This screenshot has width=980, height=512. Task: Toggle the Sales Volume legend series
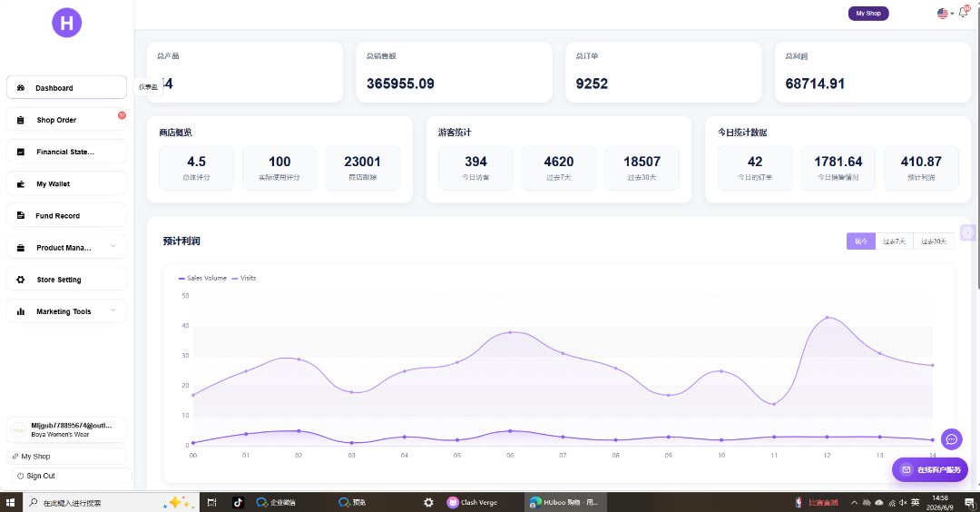(x=202, y=278)
